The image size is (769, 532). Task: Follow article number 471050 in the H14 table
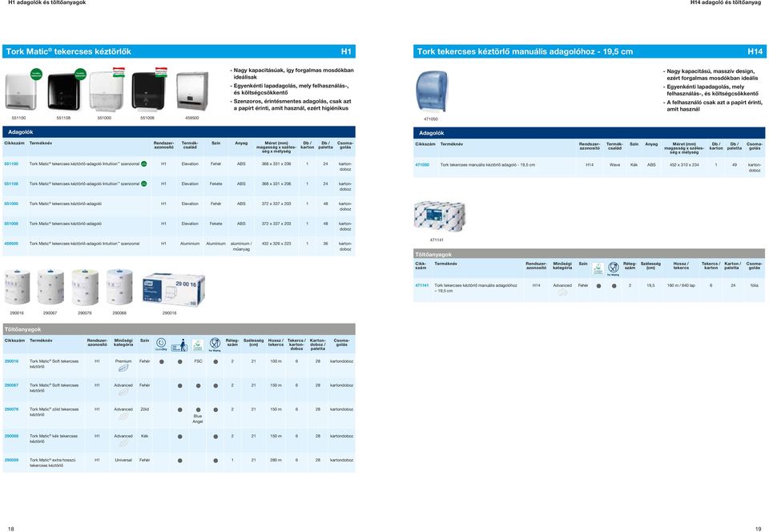422,165
